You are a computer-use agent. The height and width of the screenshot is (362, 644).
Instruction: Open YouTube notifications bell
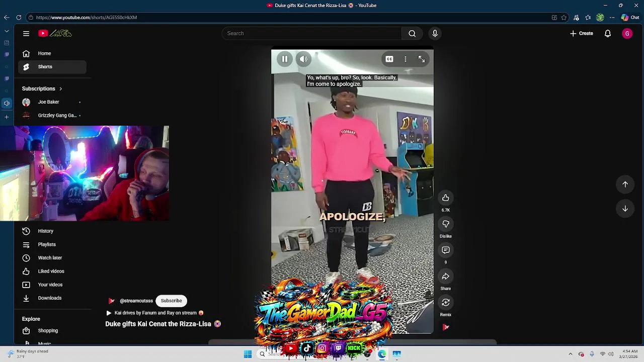coord(608,33)
